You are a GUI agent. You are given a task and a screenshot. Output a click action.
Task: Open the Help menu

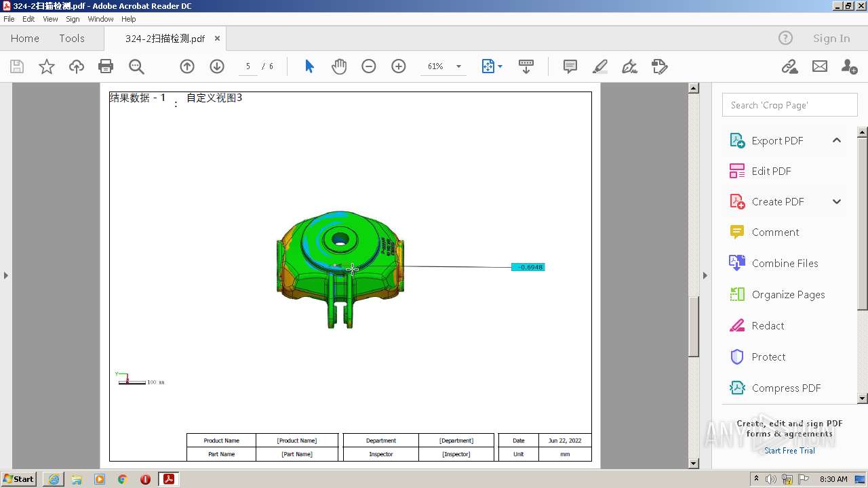point(128,19)
